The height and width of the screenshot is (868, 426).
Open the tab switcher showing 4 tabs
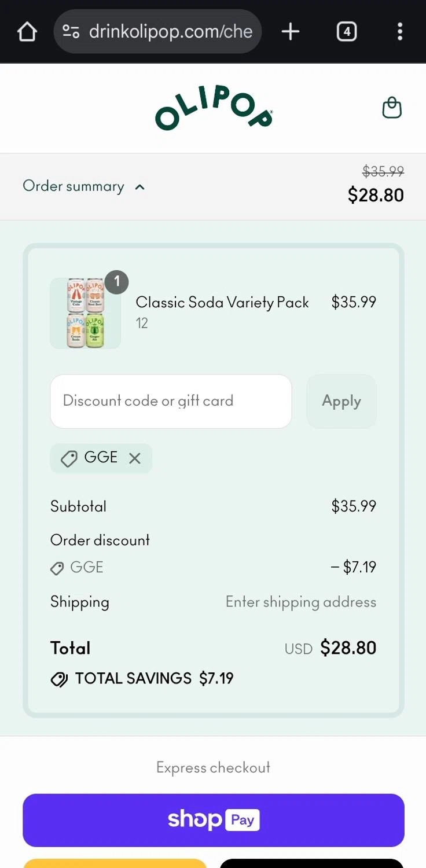pyautogui.click(x=346, y=31)
